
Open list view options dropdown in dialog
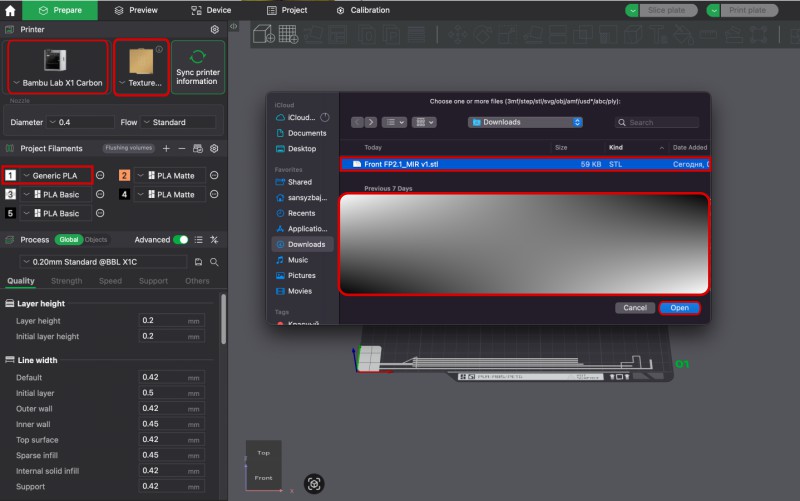click(394, 122)
